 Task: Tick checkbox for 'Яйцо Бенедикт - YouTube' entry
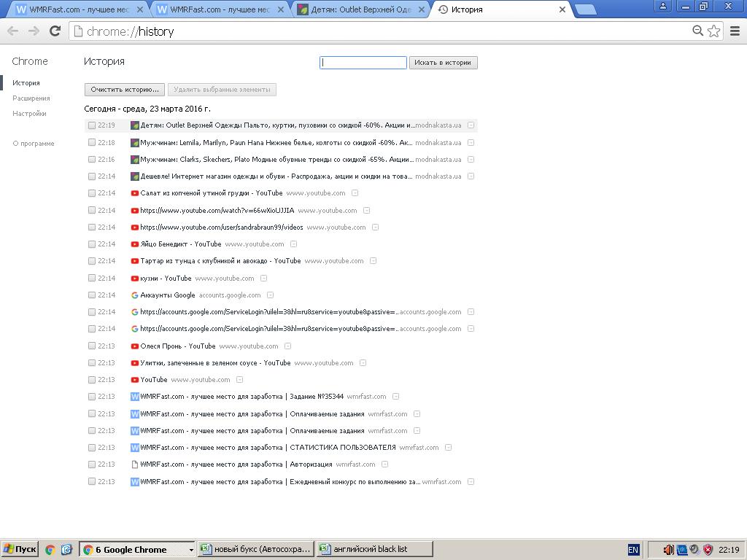tap(91, 244)
